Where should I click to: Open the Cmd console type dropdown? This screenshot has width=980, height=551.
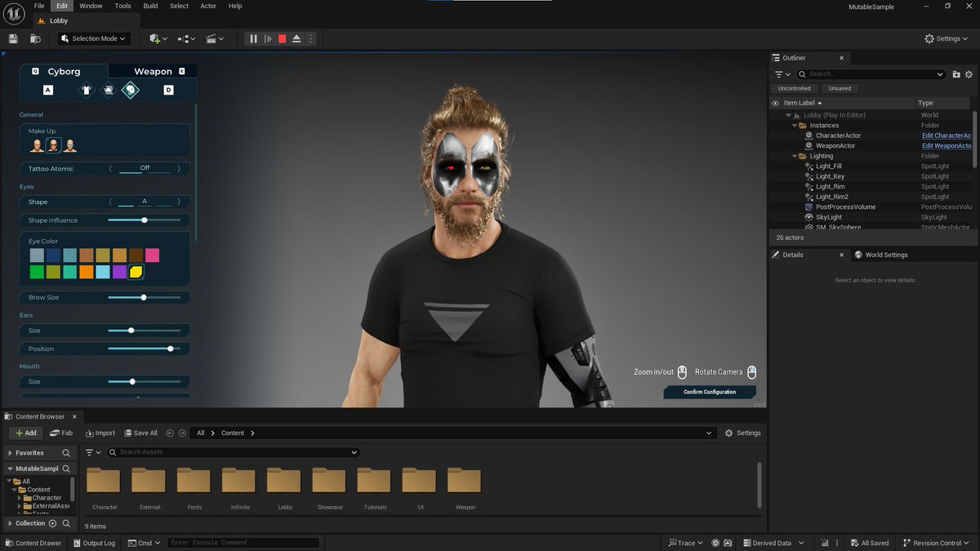(x=144, y=543)
